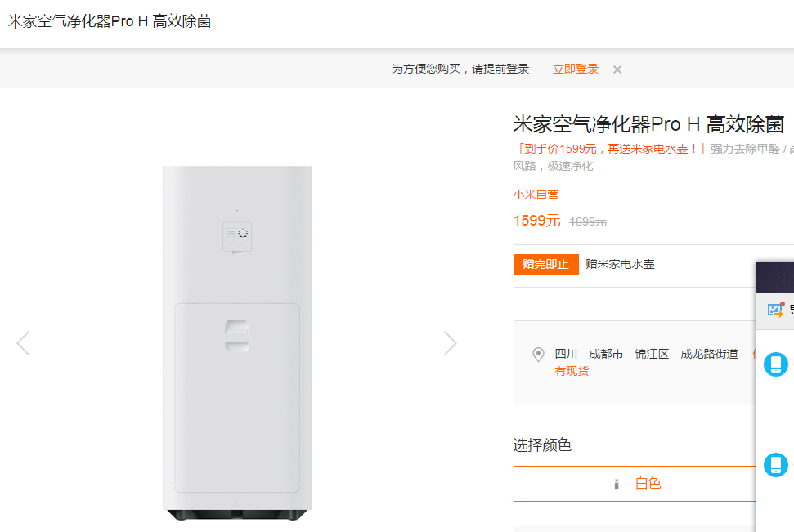This screenshot has width=794, height=532.
Task: Change the city 成都市
Action: (606, 354)
